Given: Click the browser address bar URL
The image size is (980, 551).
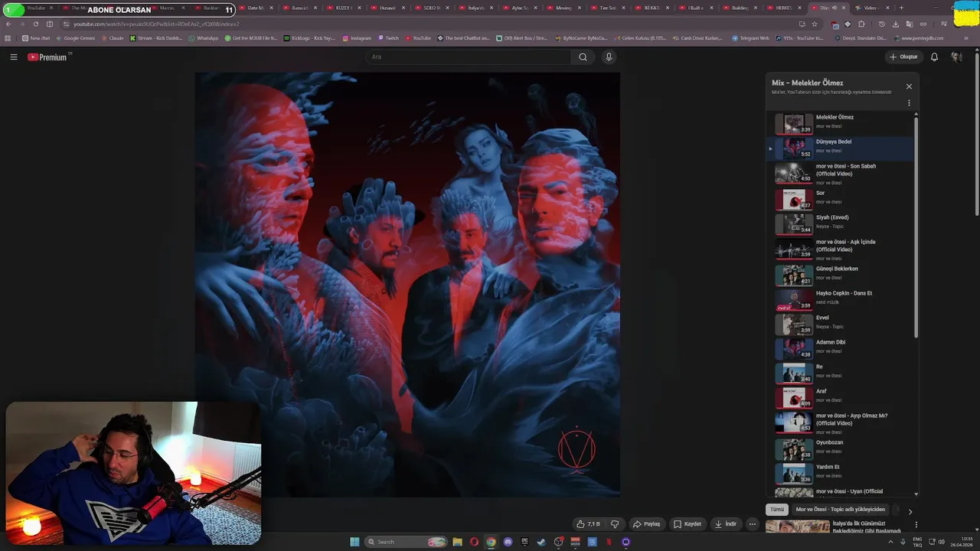Looking at the screenshot, I should coord(156,24).
